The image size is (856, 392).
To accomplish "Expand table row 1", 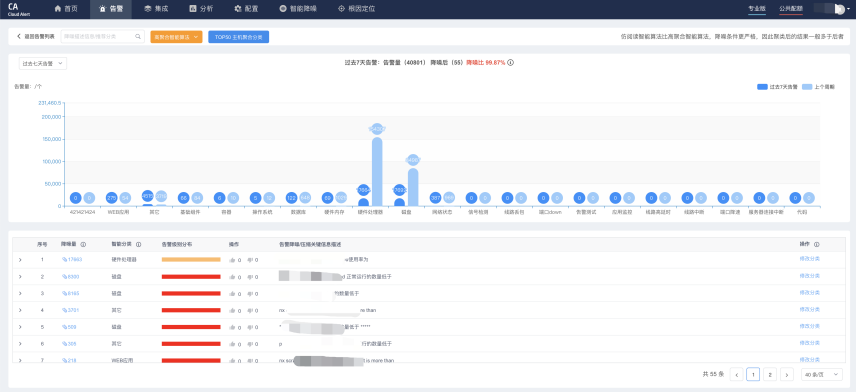I will pos(20,260).
